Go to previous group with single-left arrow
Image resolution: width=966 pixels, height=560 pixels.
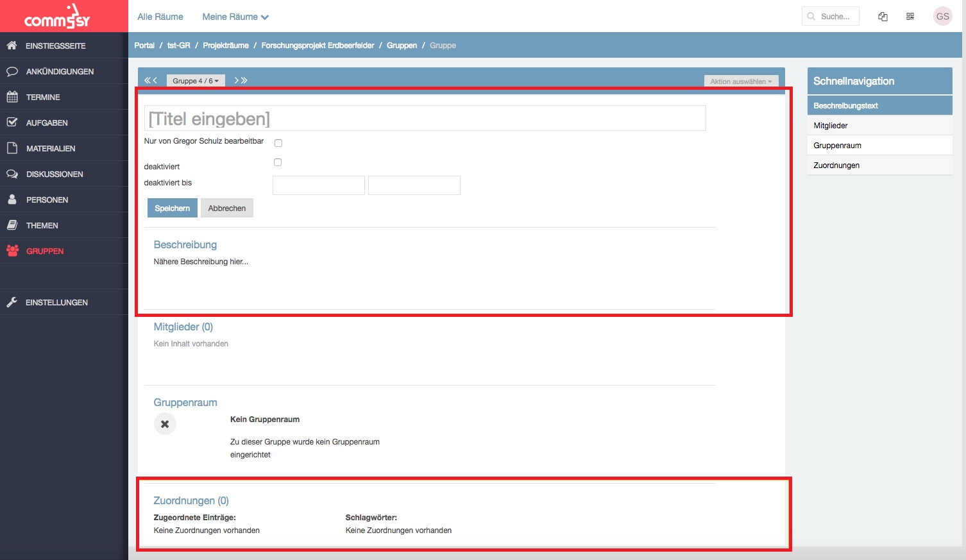[x=155, y=80]
